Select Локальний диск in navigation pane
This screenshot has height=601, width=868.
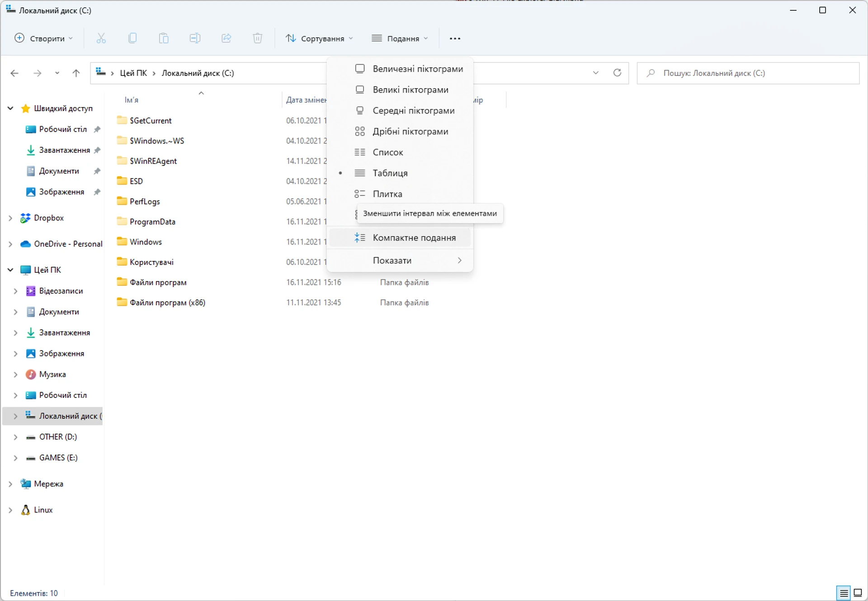(53, 416)
